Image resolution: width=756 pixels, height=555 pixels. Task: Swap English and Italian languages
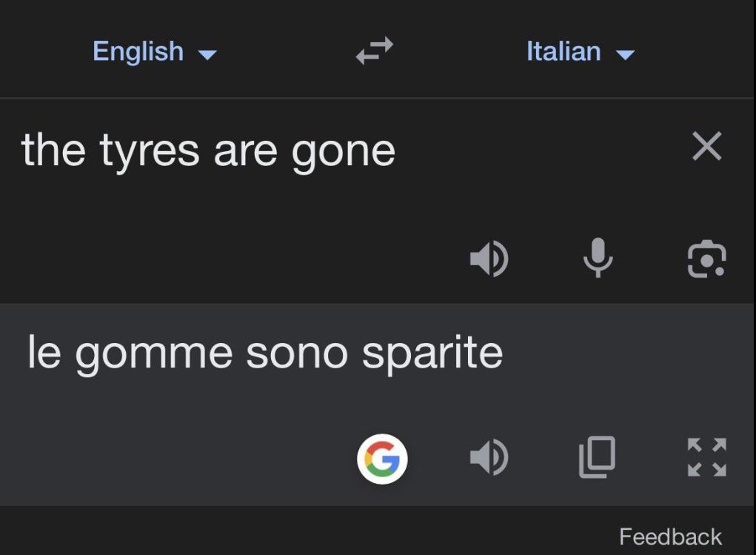point(375,50)
